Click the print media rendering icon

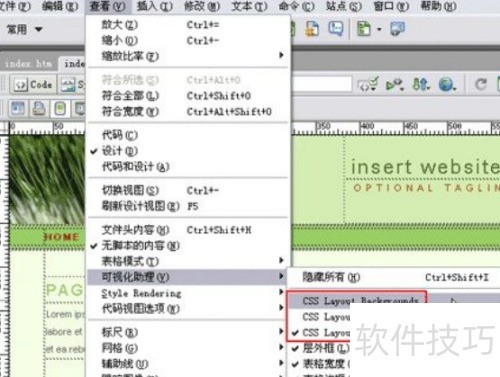(39, 109)
